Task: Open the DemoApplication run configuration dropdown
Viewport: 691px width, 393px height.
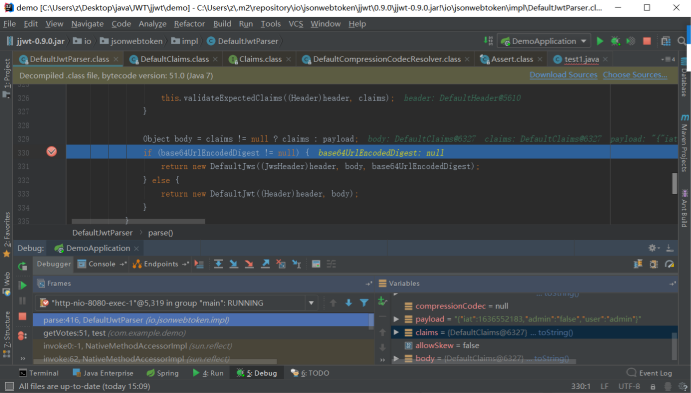Action: (x=544, y=41)
